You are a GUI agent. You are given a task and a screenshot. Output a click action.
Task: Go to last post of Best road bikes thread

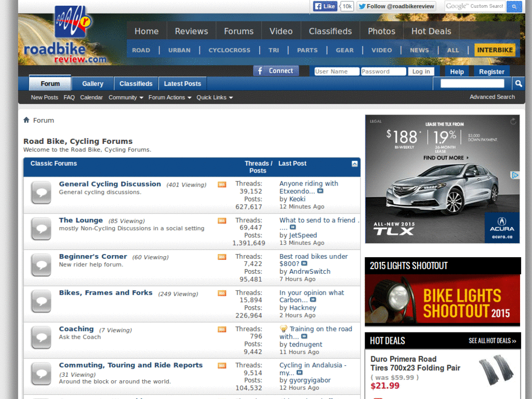(304, 263)
